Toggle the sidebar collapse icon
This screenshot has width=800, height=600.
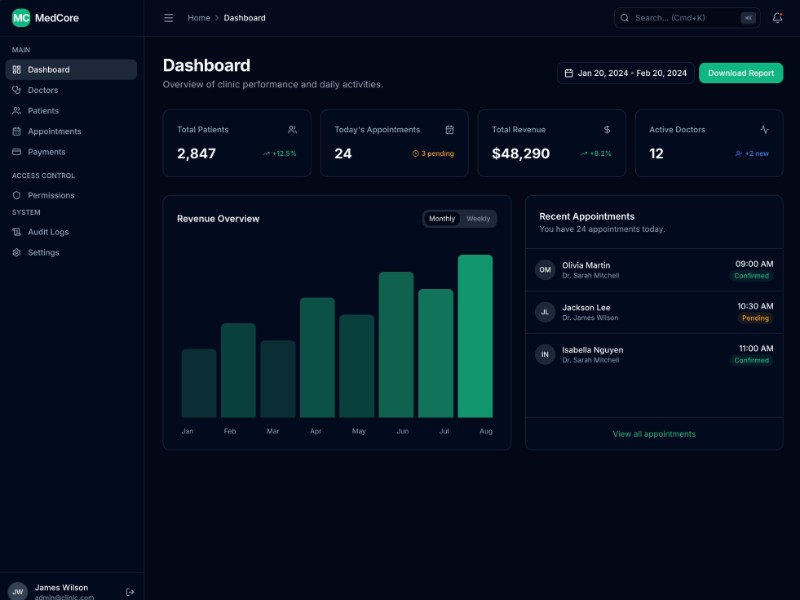(x=168, y=18)
